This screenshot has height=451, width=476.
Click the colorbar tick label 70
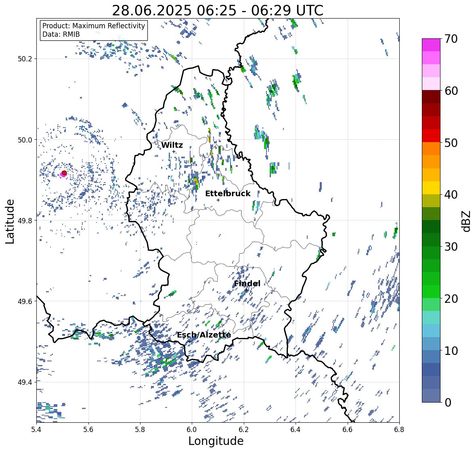pos(451,39)
